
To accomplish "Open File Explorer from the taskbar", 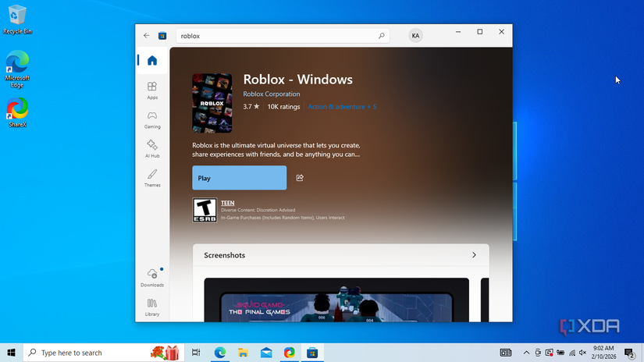I will [x=243, y=353].
